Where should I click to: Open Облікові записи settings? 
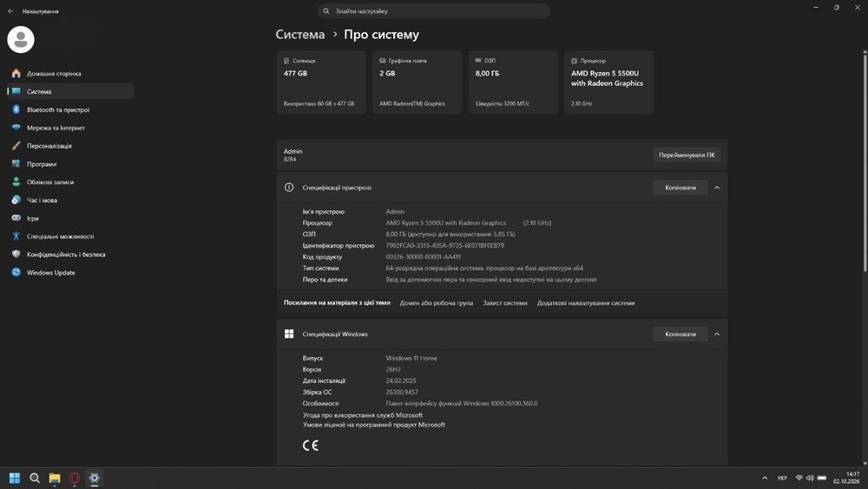point(70,182)
